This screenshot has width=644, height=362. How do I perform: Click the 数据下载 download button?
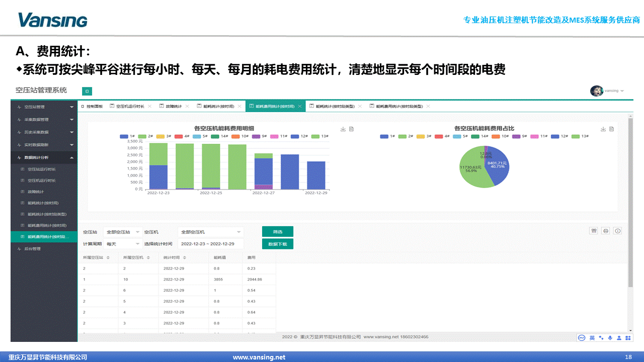point(277,244)
